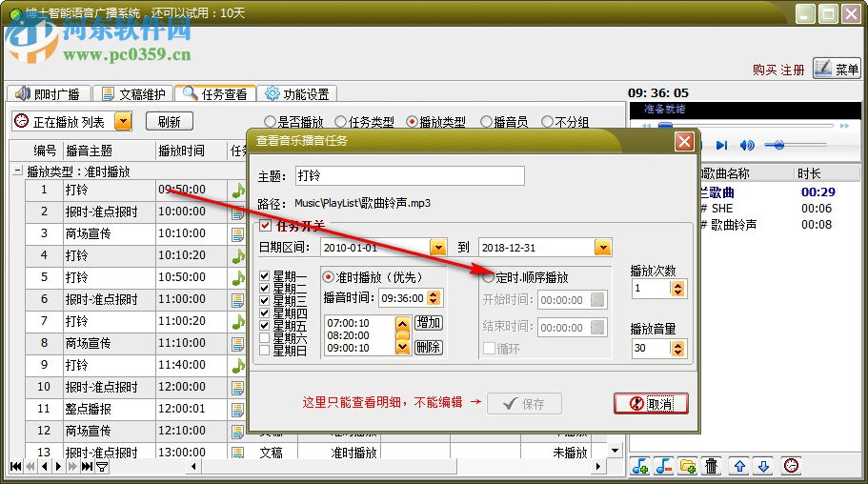Click the add song icon

pyautogui.click(x=640, y=466)
